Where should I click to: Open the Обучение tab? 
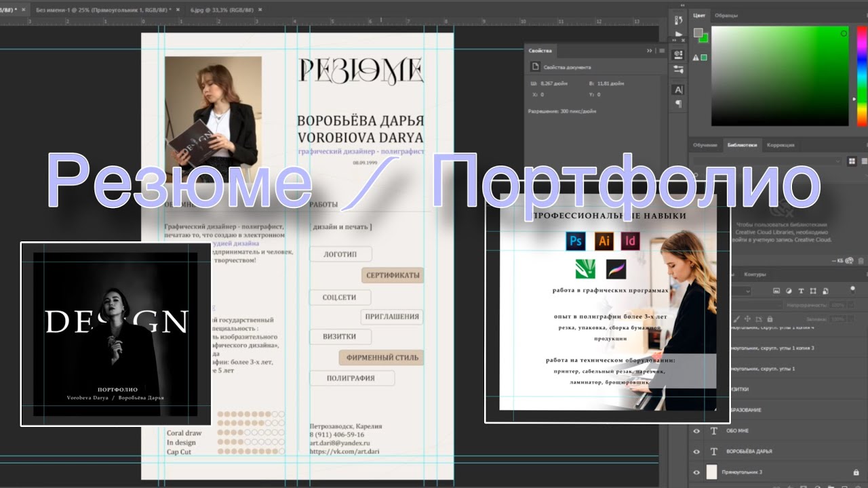click(705, 145)
